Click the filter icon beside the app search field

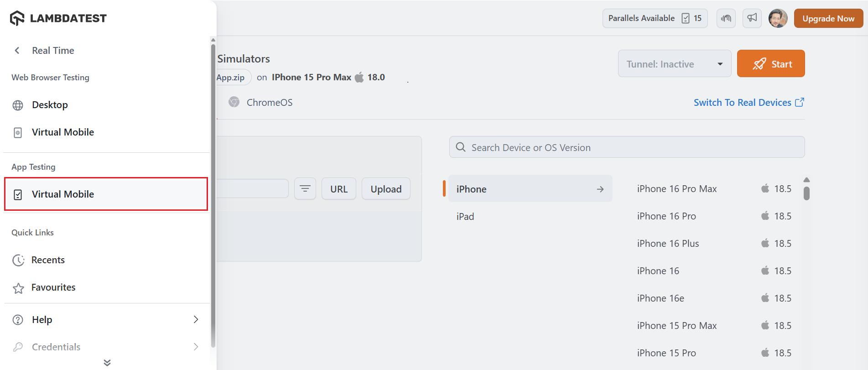pyautogui.click(x=305, y=188)
